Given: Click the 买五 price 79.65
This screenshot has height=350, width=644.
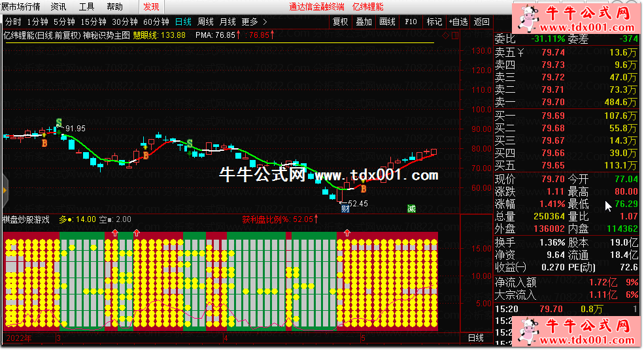Looking at the screenshot, I should tap(553, 165).
